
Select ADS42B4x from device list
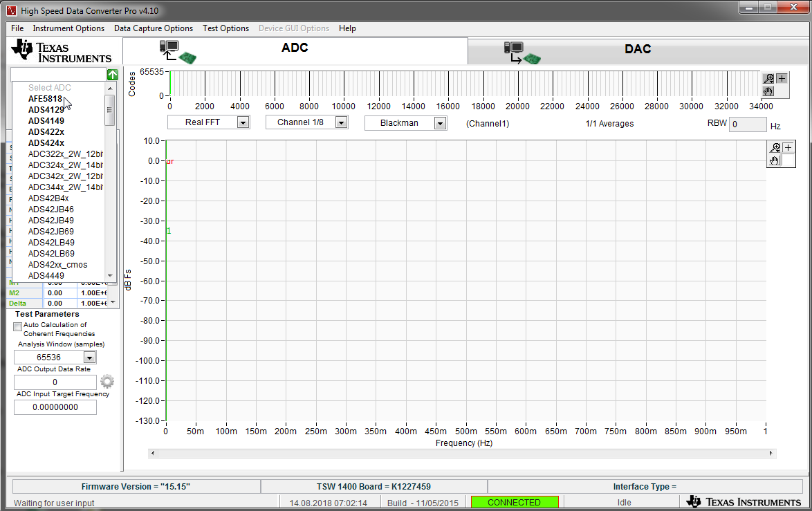(x=48, y=198)
